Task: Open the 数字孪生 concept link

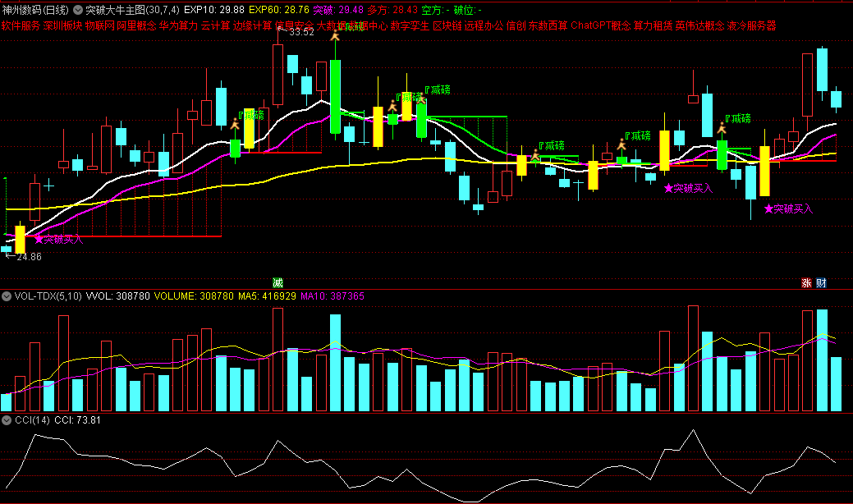Action: click(x=410, y=25)
